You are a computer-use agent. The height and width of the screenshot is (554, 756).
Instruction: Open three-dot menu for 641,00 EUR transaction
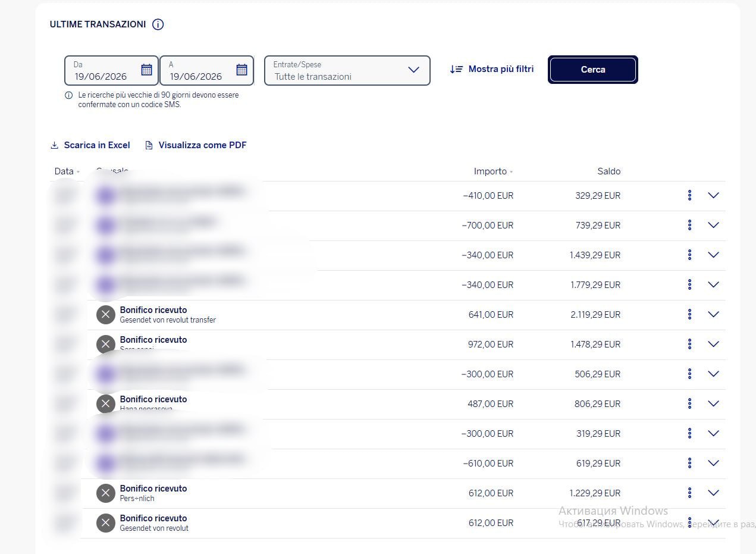(x=689, y=314)
